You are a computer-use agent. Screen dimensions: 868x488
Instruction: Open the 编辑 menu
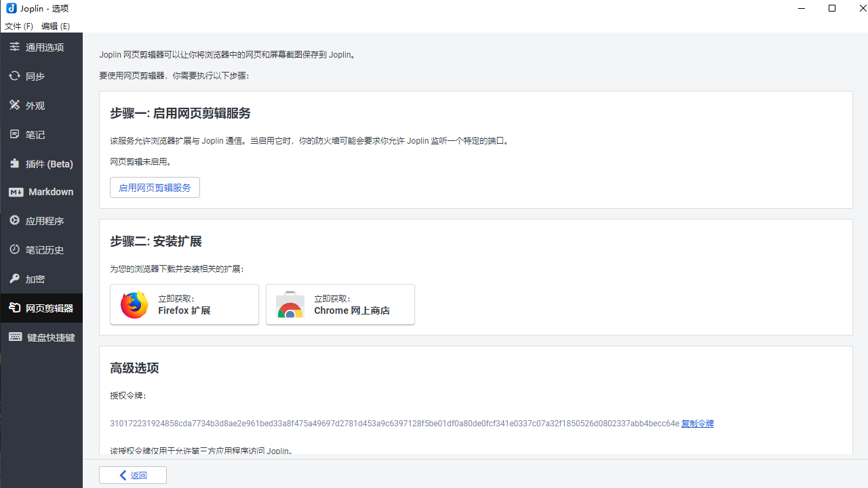[54, 26]
